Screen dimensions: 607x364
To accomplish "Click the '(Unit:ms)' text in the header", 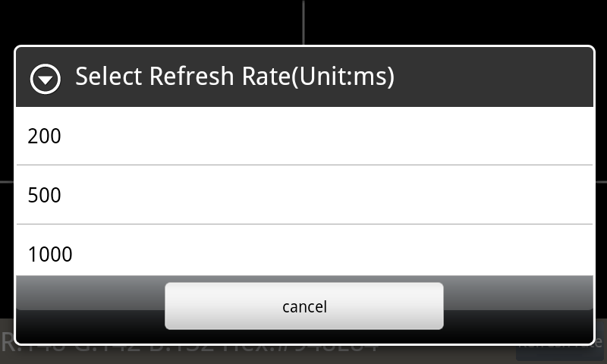I will click(x=343, y=77).
